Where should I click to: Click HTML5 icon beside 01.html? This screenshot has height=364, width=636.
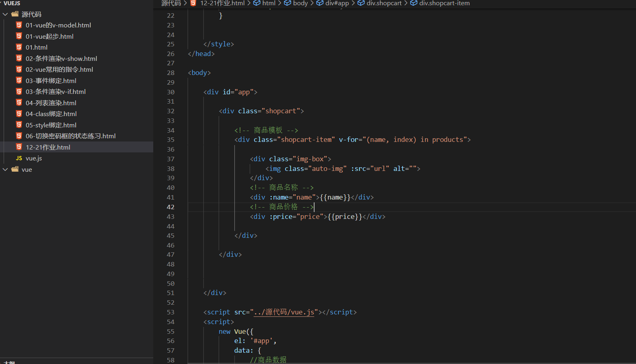point(19,47)
